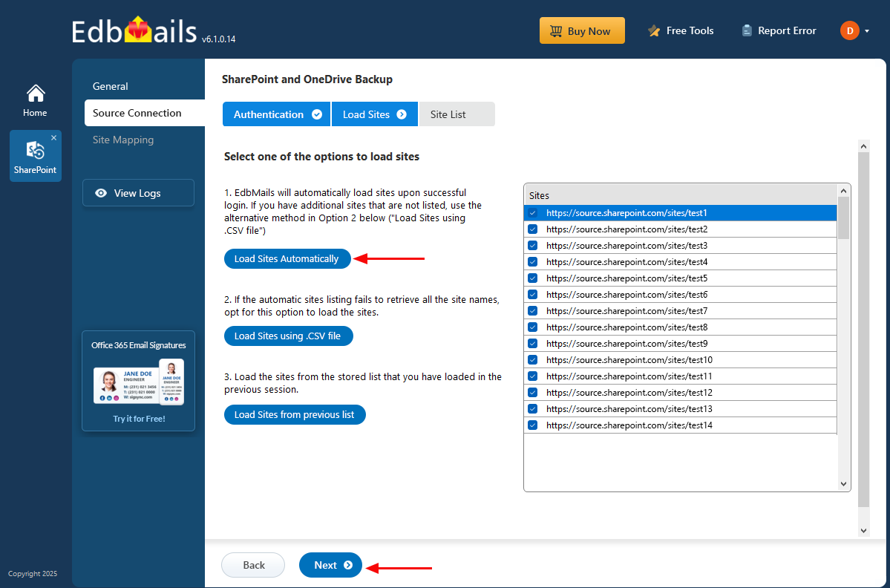Select the sites/test1 URL row
This screenshot has height=588, width=890.
point(681,213)
